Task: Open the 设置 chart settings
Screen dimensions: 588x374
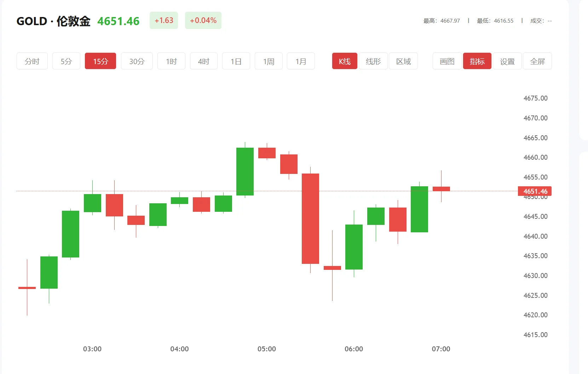Action: pos(507,61)
